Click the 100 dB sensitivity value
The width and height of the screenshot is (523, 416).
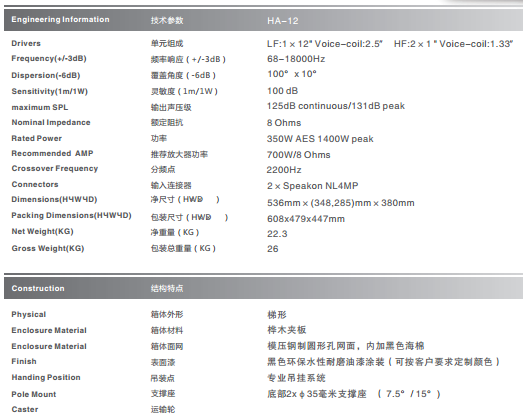click(283, 91)
